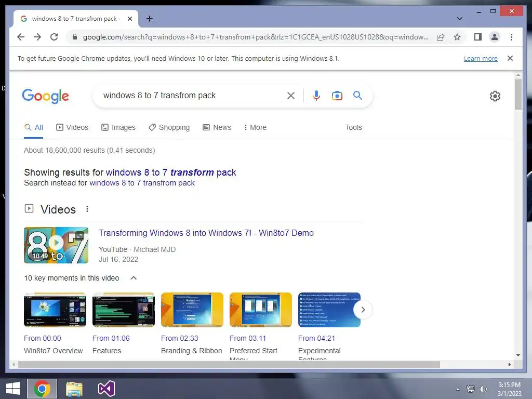Show hidden system tray icons
The image size is (532, 399).
tap(458, 389)
